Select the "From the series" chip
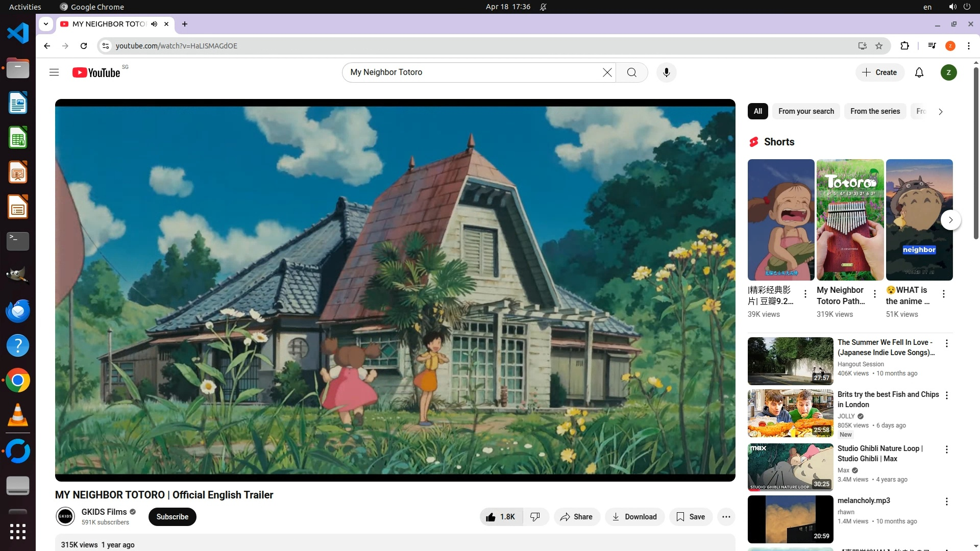980x551 pixels. point(875,111)
